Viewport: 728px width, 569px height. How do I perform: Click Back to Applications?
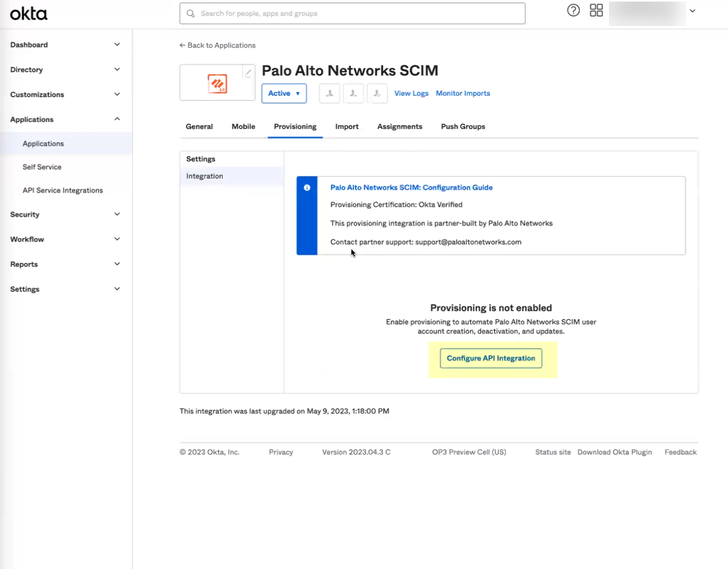[x=217, y=45]
